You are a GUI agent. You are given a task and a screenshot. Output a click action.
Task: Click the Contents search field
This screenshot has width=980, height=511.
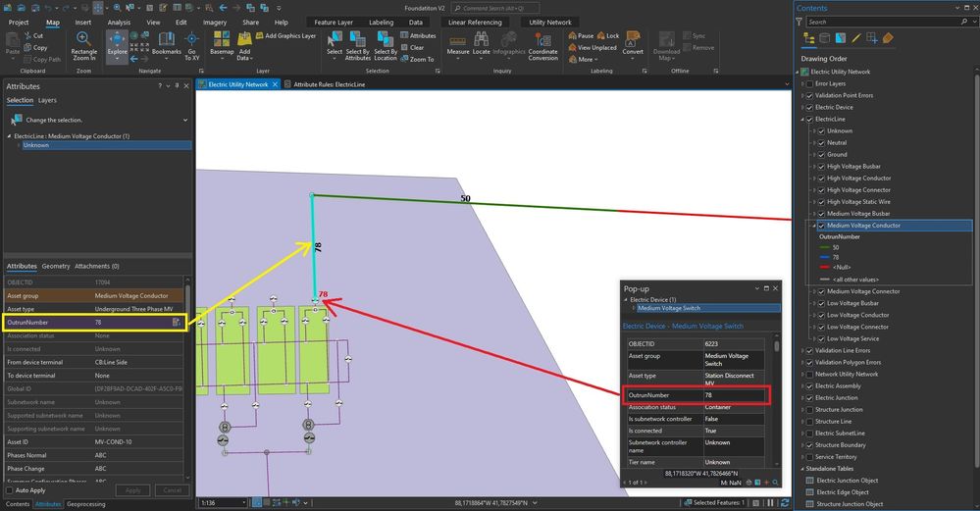tap(883, 22)
